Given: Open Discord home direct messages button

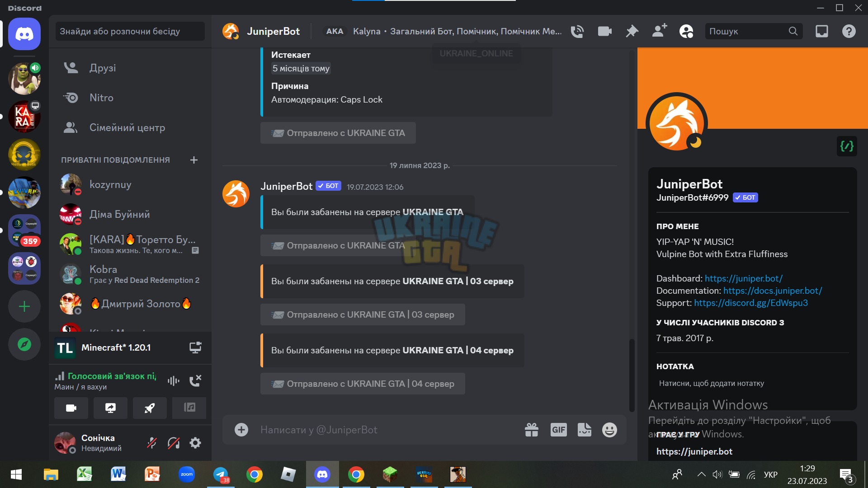Looking at the screenshot, I should point(24,34).
